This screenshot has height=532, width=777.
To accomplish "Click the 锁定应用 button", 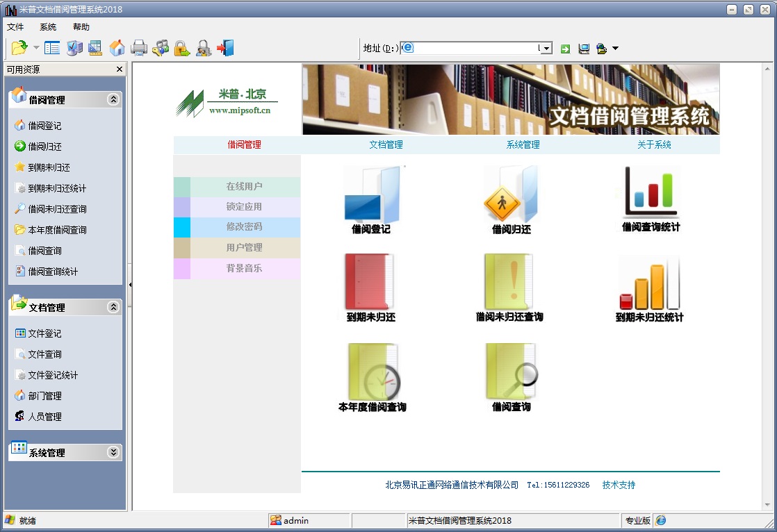I will pos(237,207).
